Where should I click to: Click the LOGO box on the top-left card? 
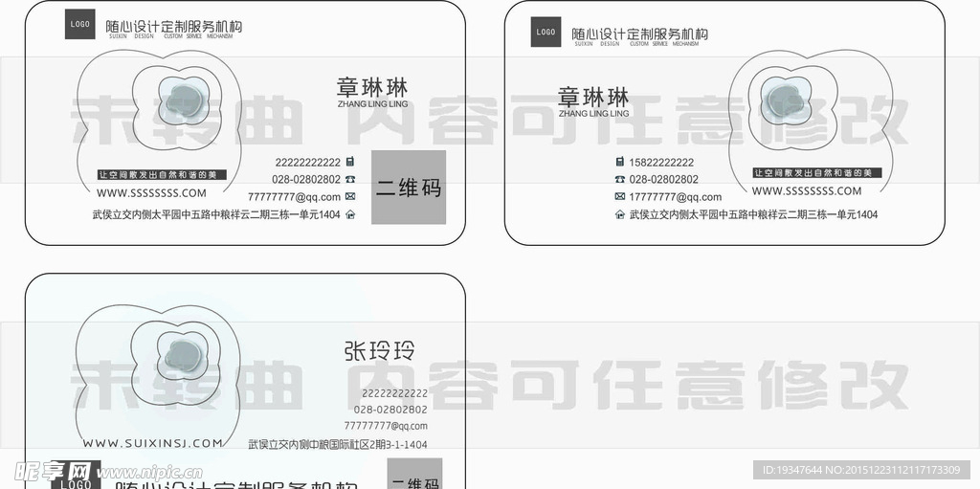coord(80,25)
